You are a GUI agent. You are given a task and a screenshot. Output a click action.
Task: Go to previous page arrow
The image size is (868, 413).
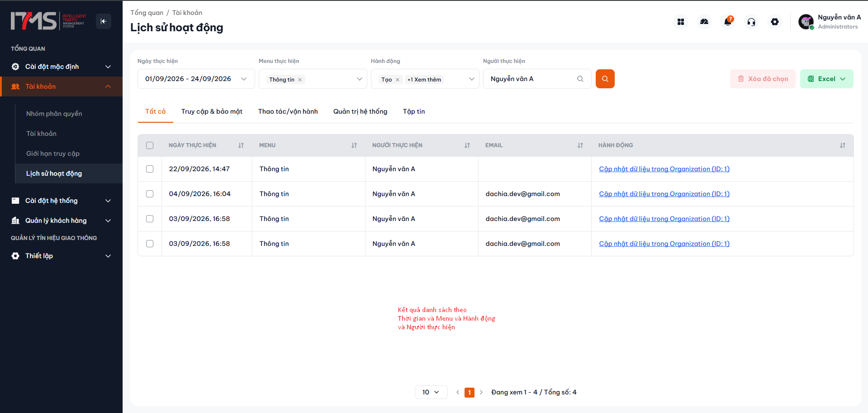(x=458, y=392)
